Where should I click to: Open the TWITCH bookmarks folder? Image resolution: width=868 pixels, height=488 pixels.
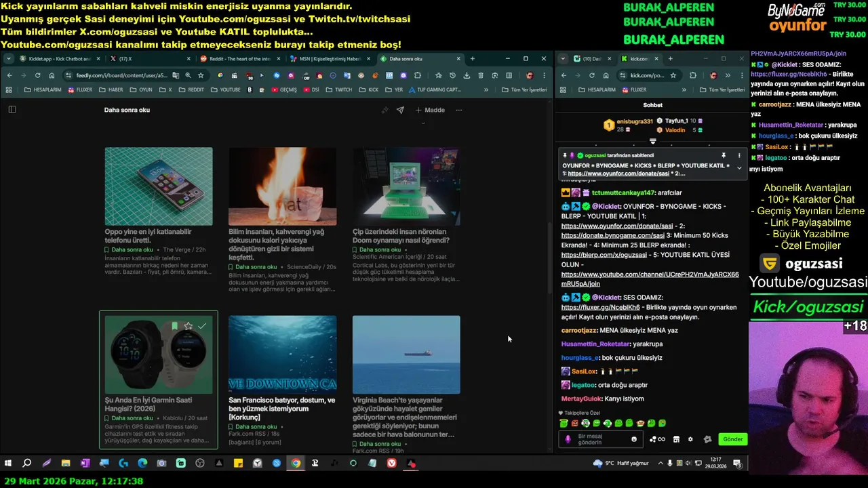(338, 89)
